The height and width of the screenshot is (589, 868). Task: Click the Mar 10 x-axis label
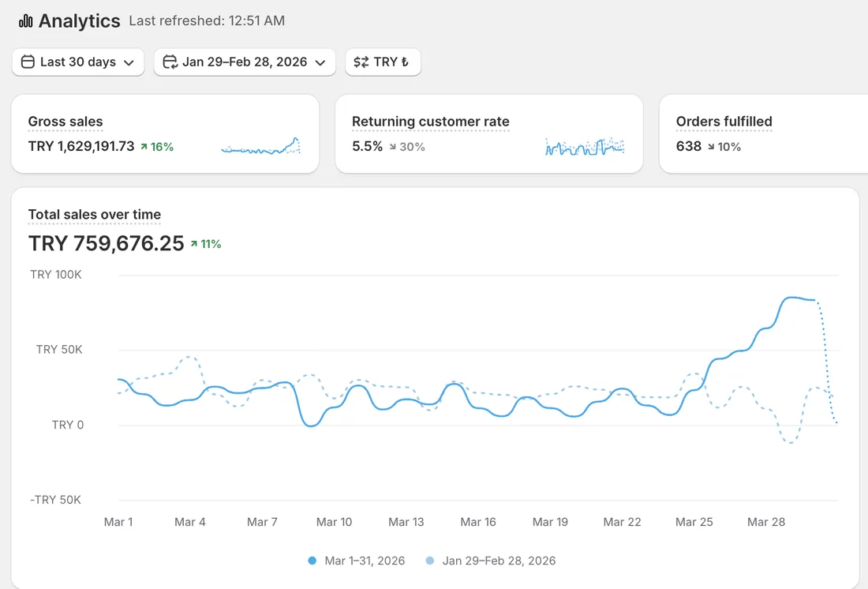(x=334, y=522)
